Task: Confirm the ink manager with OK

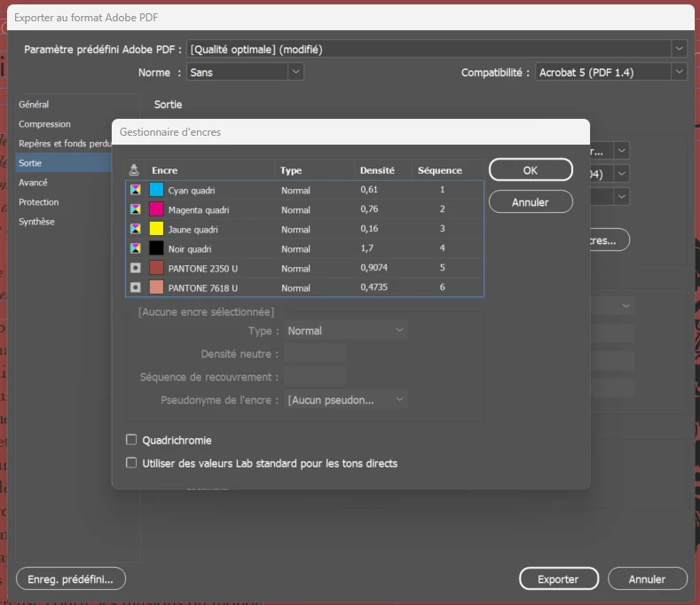Action: click(531, 169)
